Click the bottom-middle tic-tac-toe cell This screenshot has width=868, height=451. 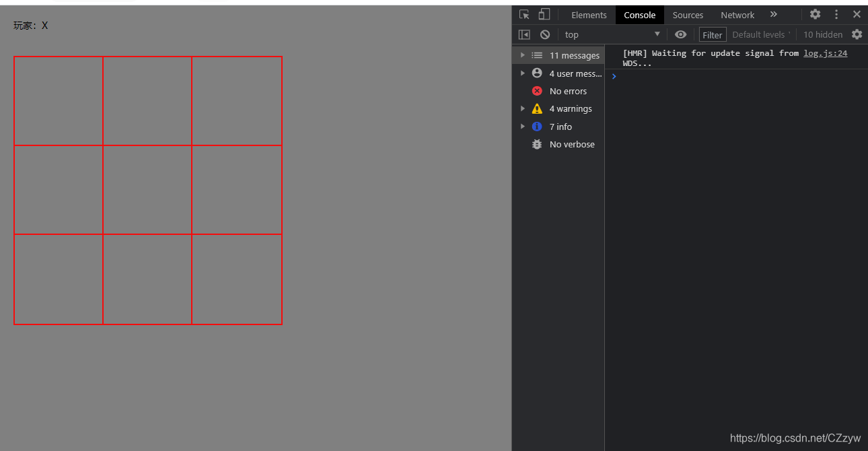coord(147,279)
